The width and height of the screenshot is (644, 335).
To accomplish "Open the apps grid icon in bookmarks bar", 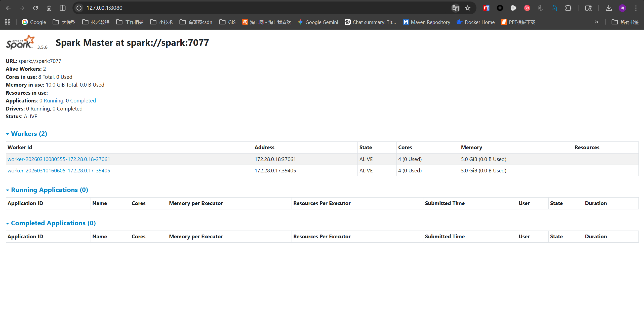I will [8, 22].
